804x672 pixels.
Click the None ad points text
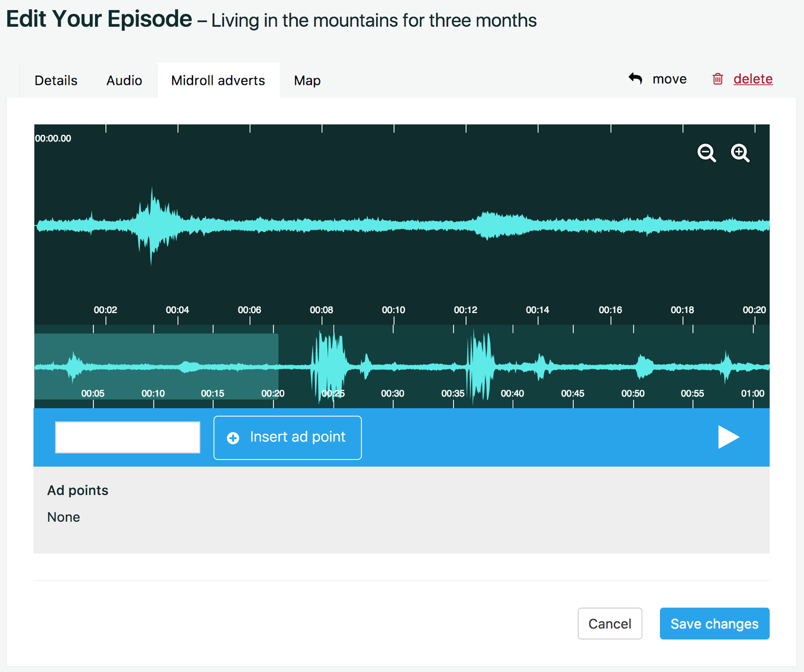64,517
